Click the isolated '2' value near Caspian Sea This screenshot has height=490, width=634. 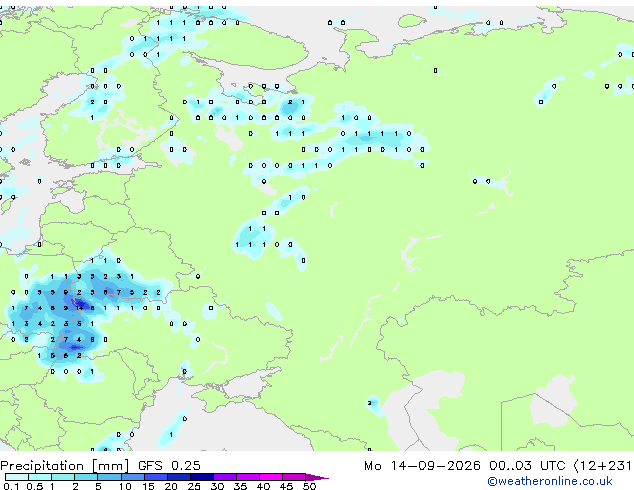coord(370,403)
